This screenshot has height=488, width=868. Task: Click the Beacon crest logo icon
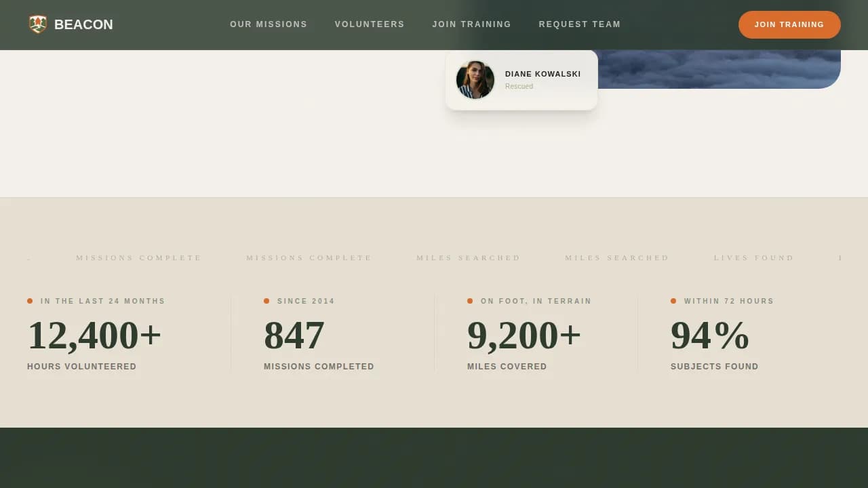pyautogui.click(x=38, y=24)
